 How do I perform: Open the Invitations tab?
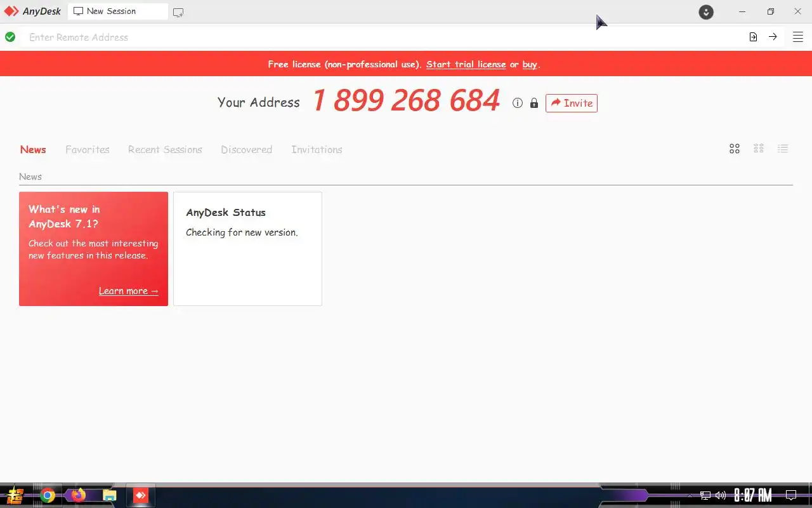point(317,150)
